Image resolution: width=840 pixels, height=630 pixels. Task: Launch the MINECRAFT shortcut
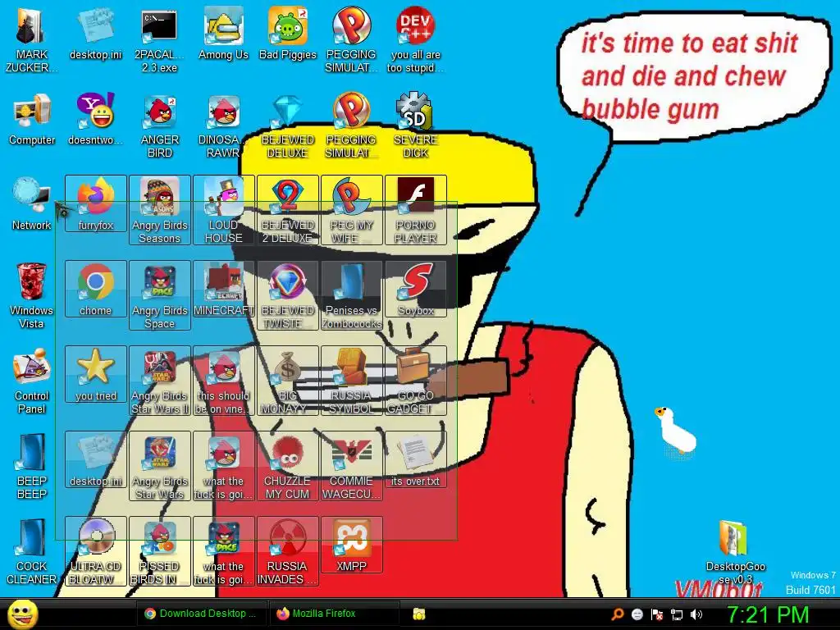(x=223, y=289)
